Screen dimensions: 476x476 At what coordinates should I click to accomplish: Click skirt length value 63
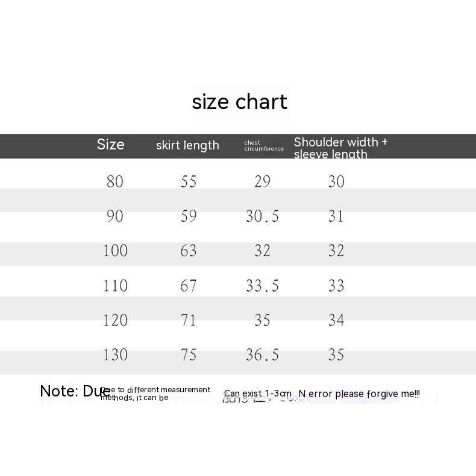coord(189,251)
